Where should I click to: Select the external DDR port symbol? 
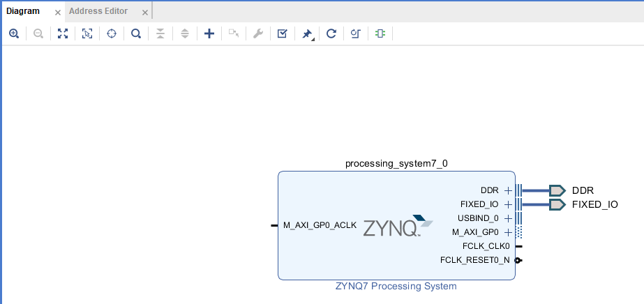557,190
